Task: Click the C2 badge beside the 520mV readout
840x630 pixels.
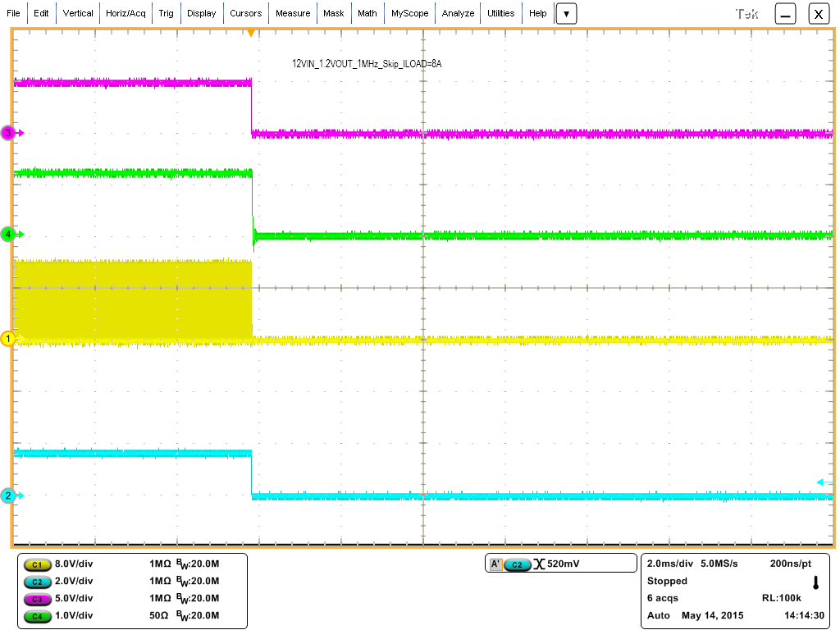Action: pyautogui.click(x=518, y=563)
